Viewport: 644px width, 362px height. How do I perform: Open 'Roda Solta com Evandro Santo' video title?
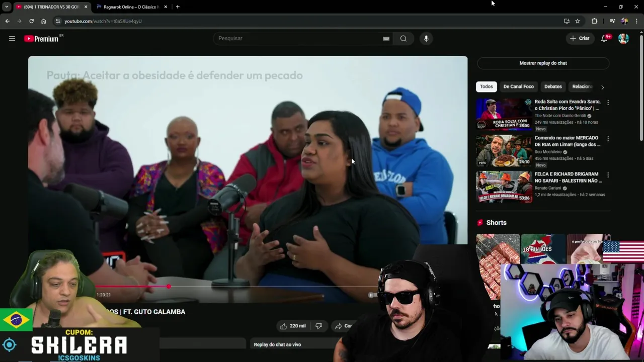click(x=567, y=105)
